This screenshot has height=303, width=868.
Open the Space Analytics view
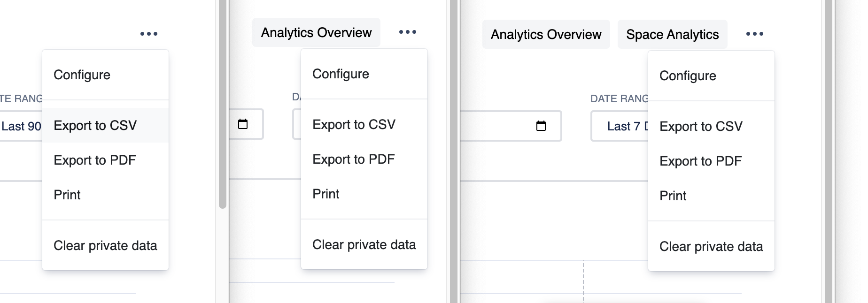pos(672,34)
